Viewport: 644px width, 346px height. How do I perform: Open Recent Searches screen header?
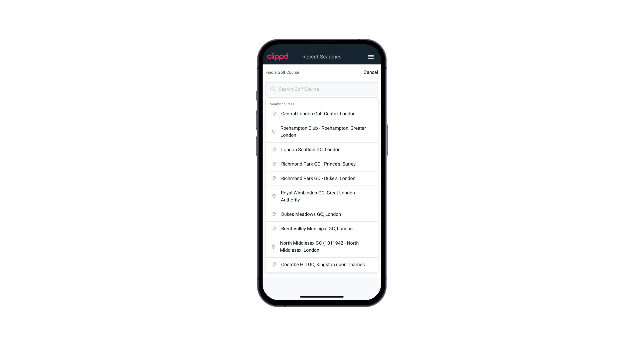pyautogui.click(x=322, y=57)
